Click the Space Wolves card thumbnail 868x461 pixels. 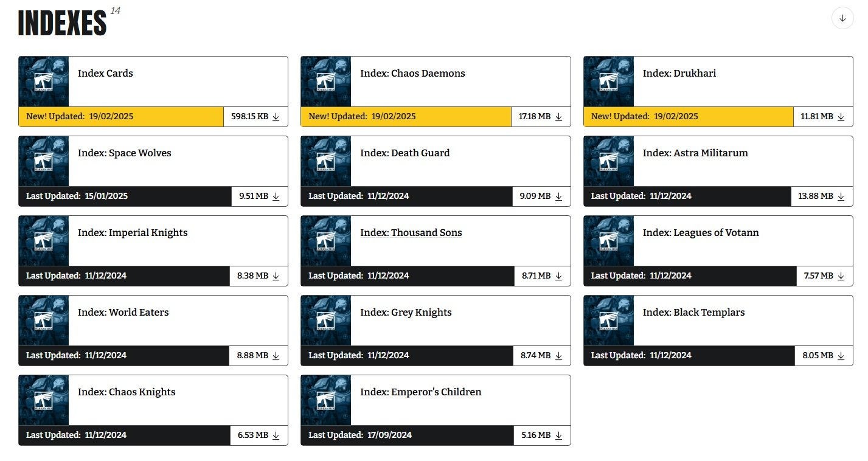pyautogui.click(x=44, y=161)
